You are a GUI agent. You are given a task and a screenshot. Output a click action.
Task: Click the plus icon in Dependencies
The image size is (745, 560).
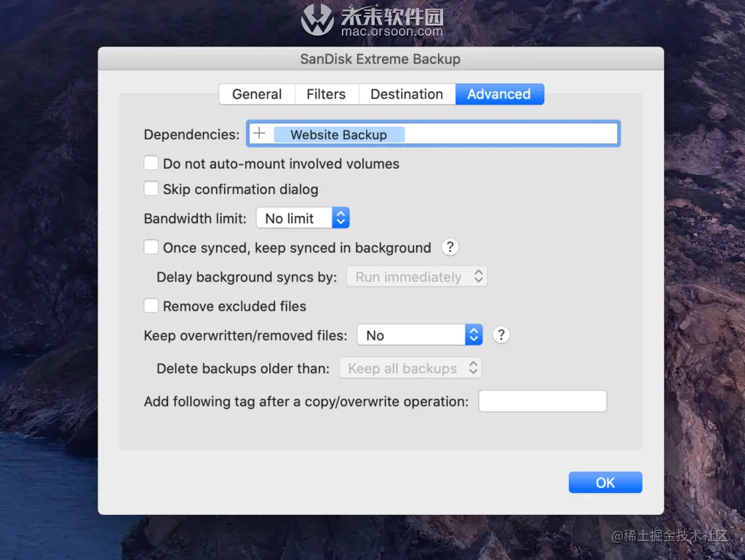pos(259,134)
